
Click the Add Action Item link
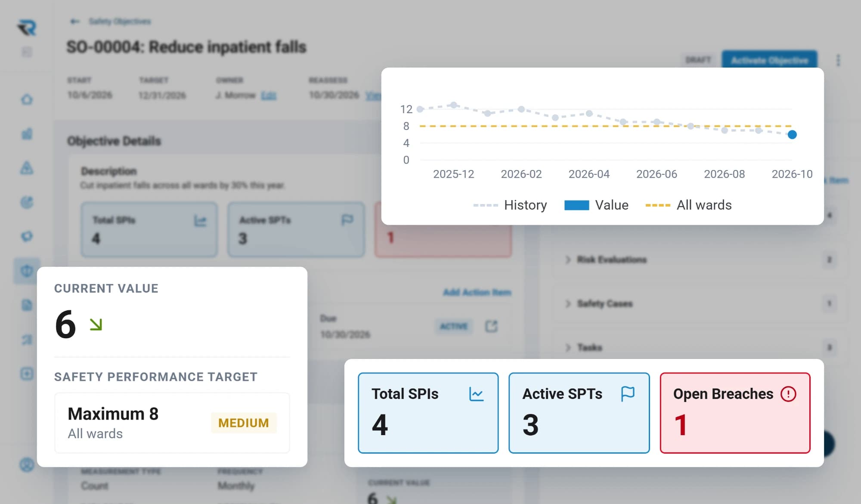coord(477,292)
